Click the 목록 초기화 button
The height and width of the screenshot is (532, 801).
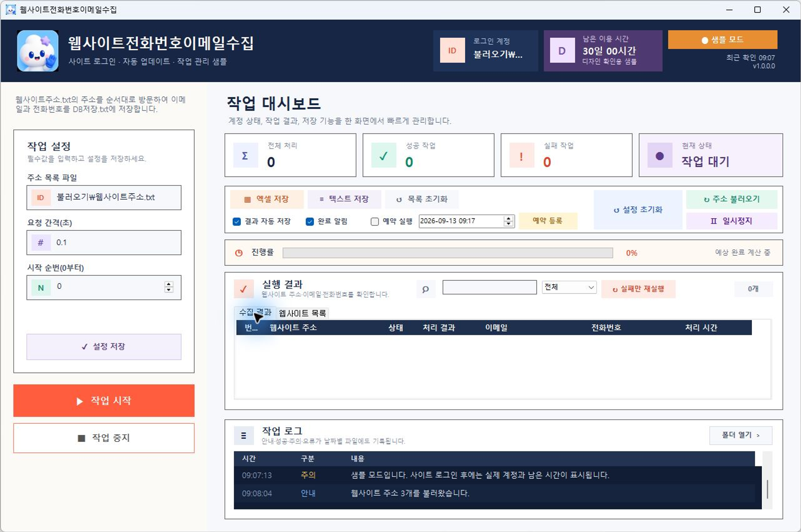[422, 199]
